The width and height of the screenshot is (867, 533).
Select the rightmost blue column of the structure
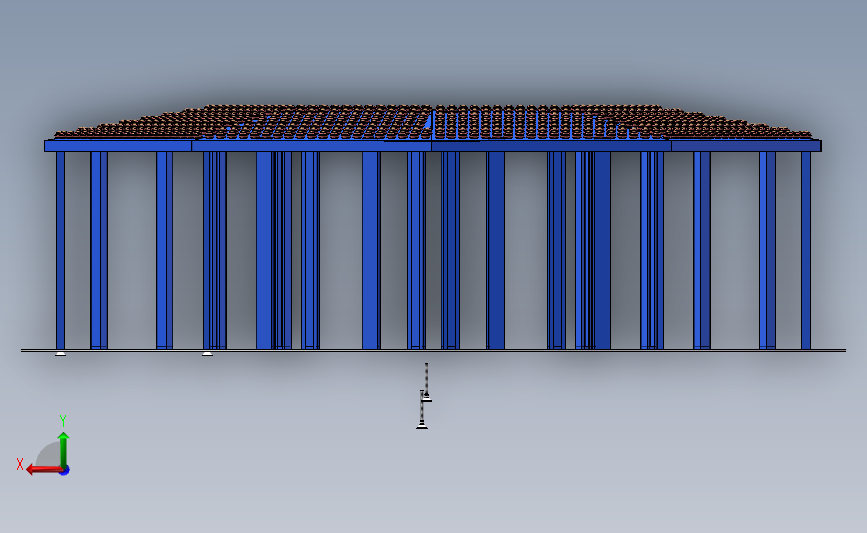pyautogui.click(x=806, y=250)
